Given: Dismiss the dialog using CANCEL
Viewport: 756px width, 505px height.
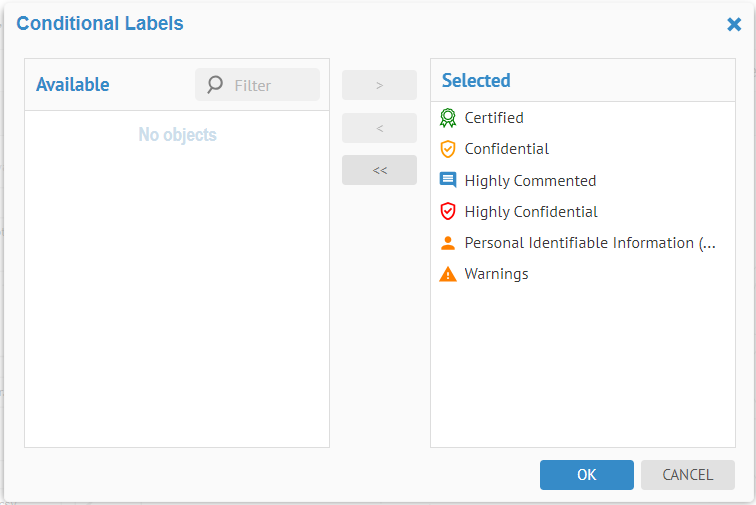Looking at the screenshot, I should click(x=688, y=475).
